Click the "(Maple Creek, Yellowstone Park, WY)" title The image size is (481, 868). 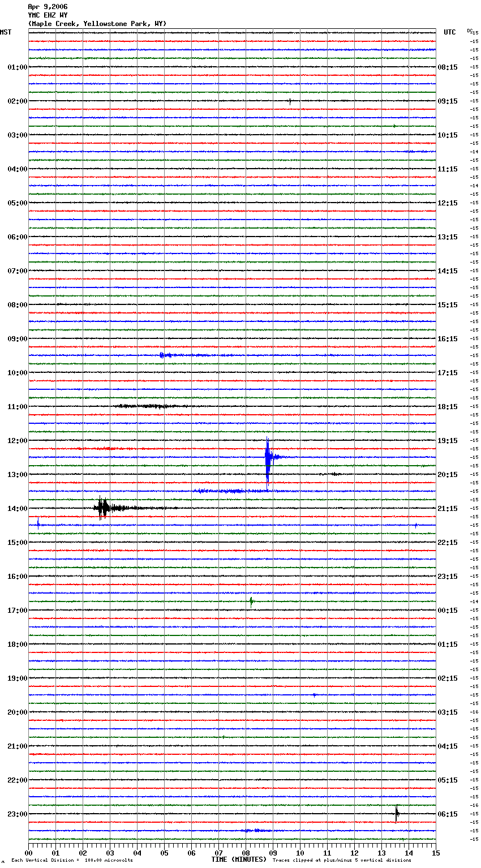click(97, 24)
